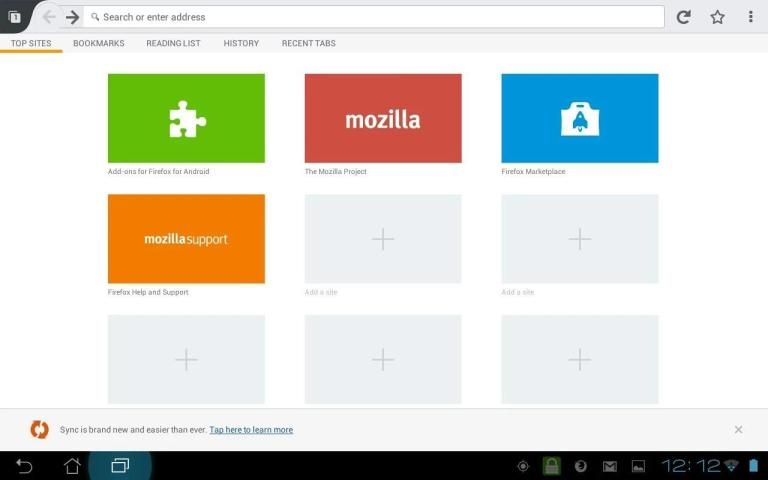The image size is (768, 480).
Task: Open Android recent apps button
Action: (120, 466)
